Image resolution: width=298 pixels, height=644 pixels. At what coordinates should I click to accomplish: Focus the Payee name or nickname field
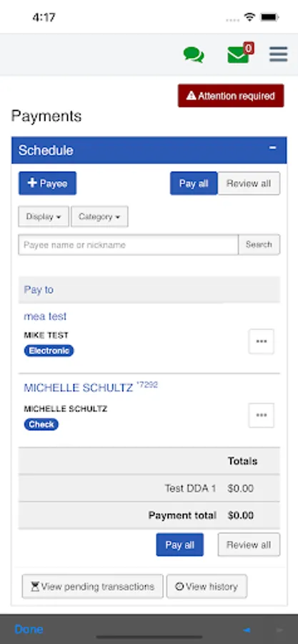click(129, 245)
